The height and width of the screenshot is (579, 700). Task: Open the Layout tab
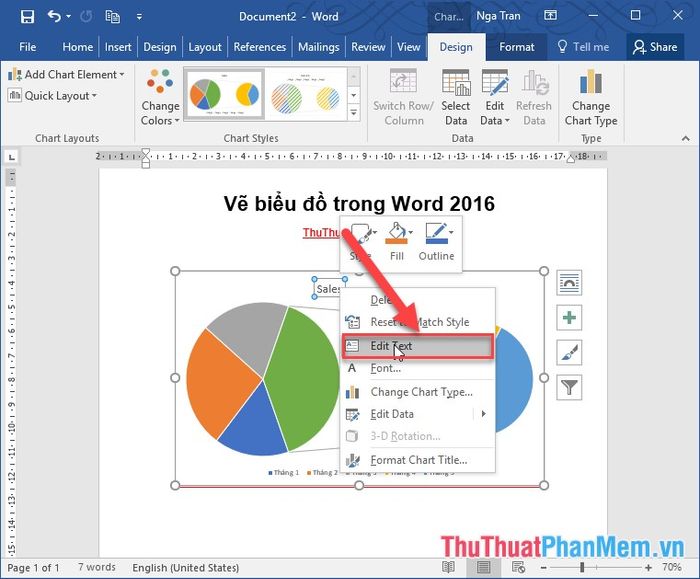(x=204, y=47)
